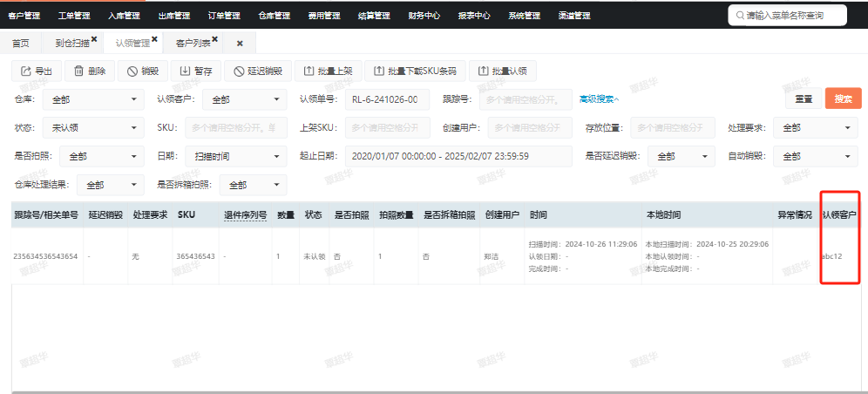This screenshot has width=868, height=394.
Task: Click the upload icon on 批量上架
Action: (309, 71)
